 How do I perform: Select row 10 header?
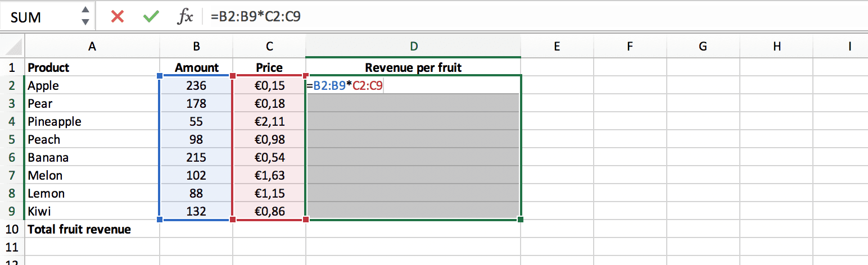(x=12, y=229)
